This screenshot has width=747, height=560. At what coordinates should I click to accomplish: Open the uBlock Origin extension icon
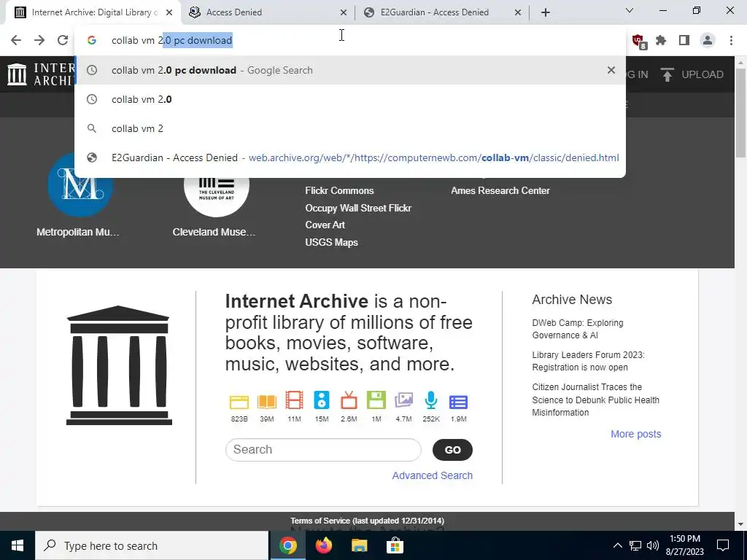pyautogui.click(x=638, y=41)
